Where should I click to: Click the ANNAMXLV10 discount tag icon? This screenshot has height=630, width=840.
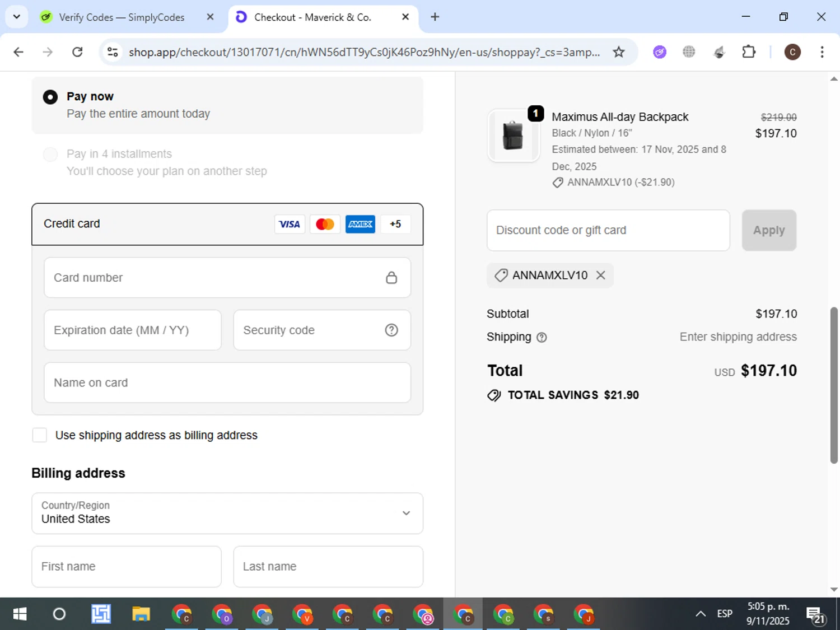pos(501,276)
